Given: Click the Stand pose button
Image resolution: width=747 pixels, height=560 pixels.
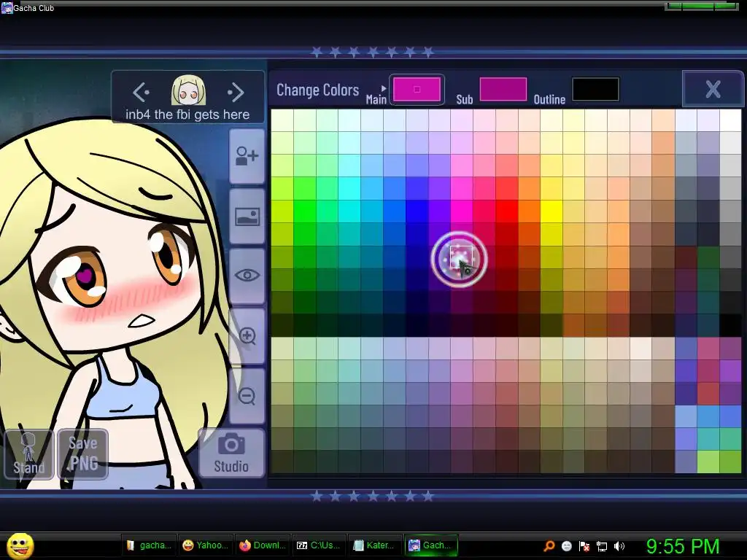Looking at the screenshot, I should [x=29, y=454].
